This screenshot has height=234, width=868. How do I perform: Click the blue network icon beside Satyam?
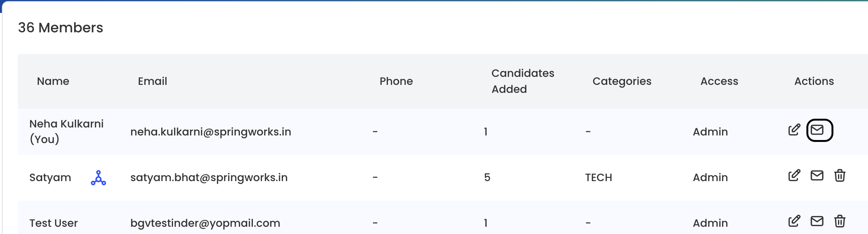(x=98, y=178)
